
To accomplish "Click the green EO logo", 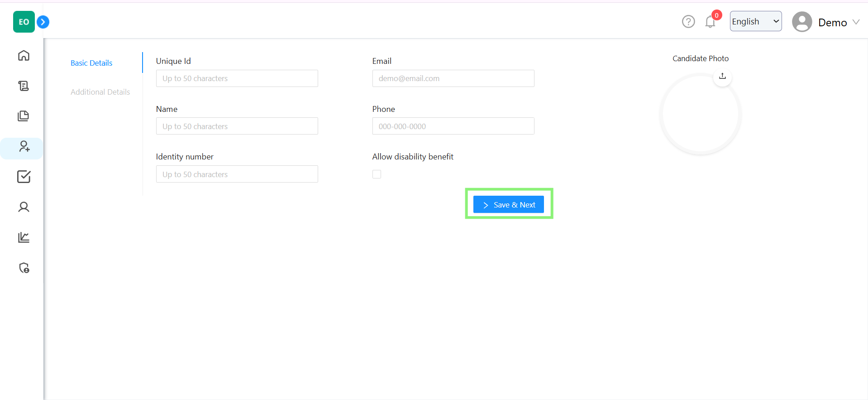I will [x=24, y=22].
